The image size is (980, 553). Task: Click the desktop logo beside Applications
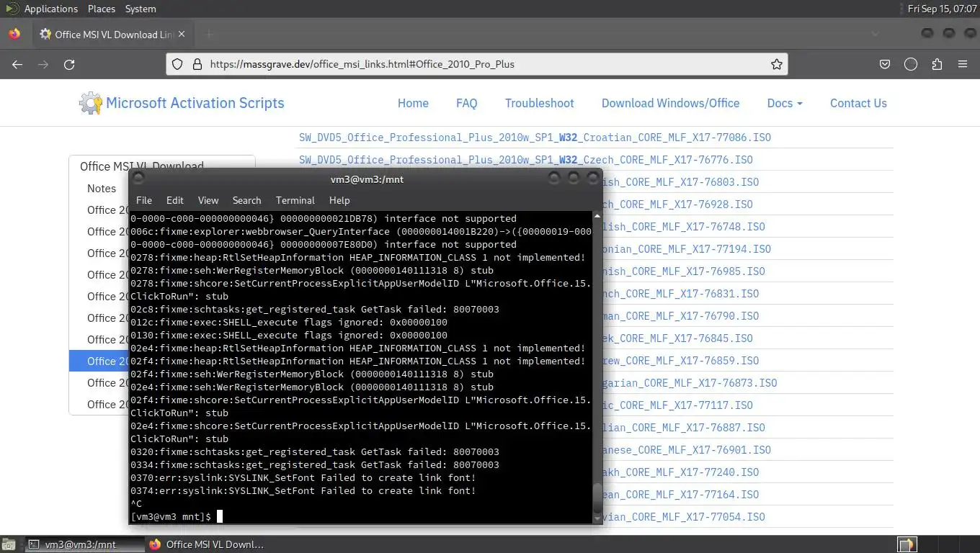[12, 9]
